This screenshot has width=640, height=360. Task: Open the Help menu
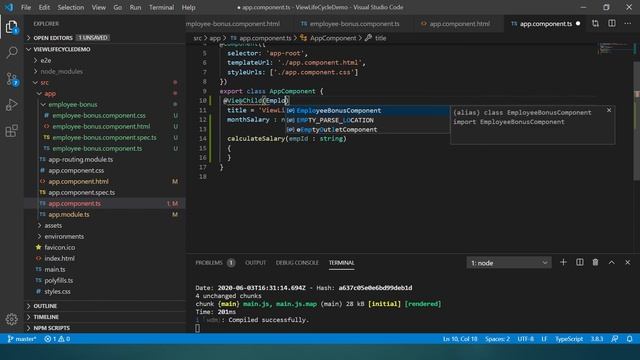pos(188,7)
